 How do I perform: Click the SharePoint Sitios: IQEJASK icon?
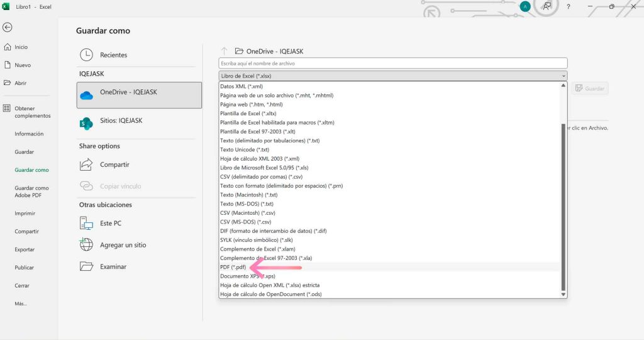click(x=86, y=123)
